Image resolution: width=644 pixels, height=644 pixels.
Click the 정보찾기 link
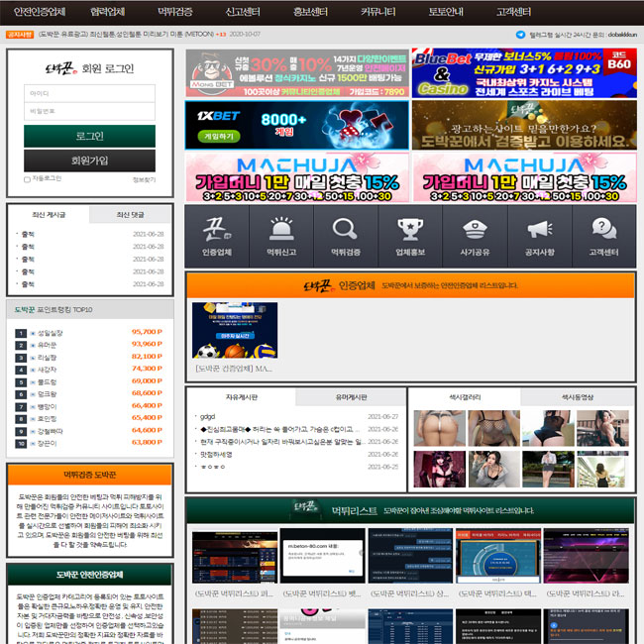[145, 180]
